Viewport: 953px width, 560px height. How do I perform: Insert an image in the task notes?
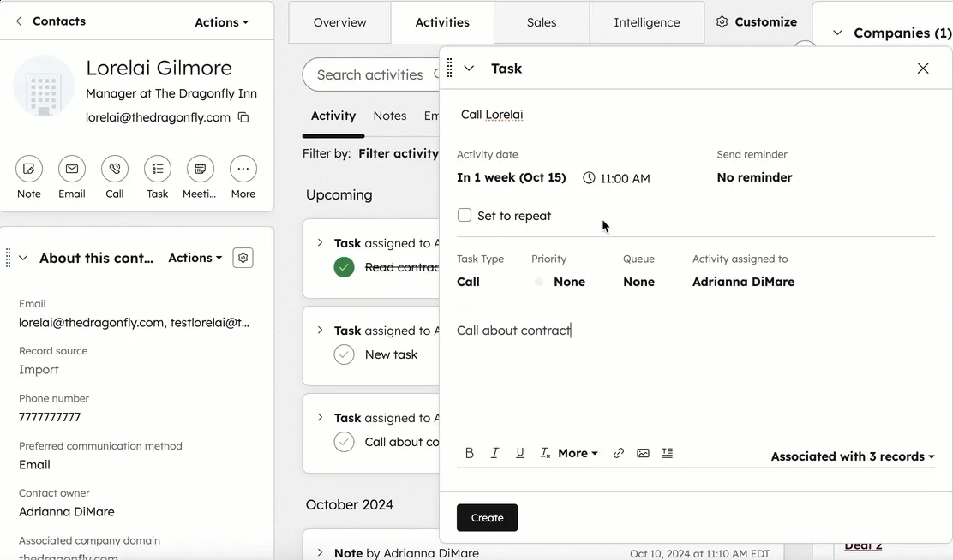pos(643,453)
